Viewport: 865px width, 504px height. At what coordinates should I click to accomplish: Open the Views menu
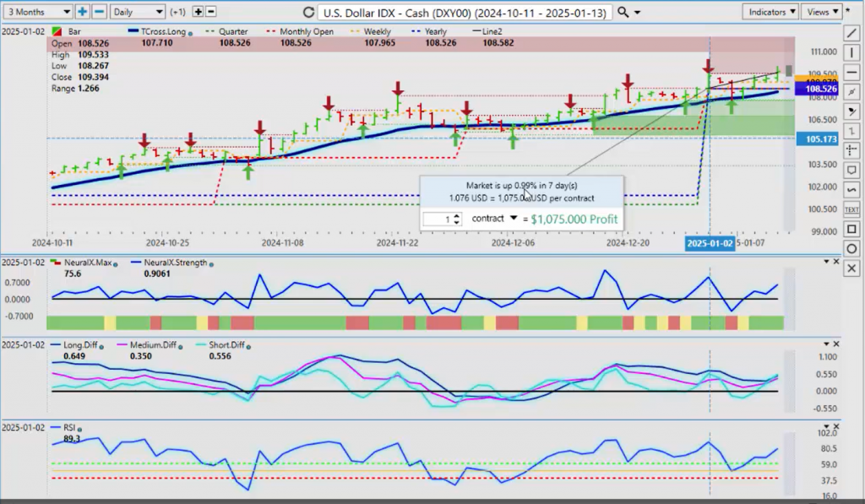click(x=823, y=12)
